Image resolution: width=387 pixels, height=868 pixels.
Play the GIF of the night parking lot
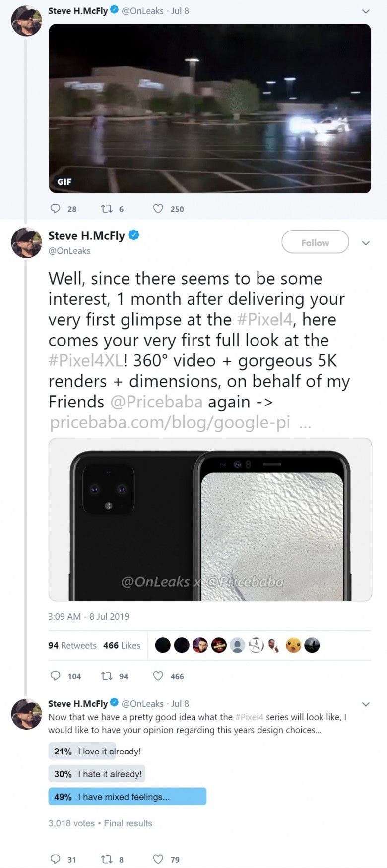[210, 109]
